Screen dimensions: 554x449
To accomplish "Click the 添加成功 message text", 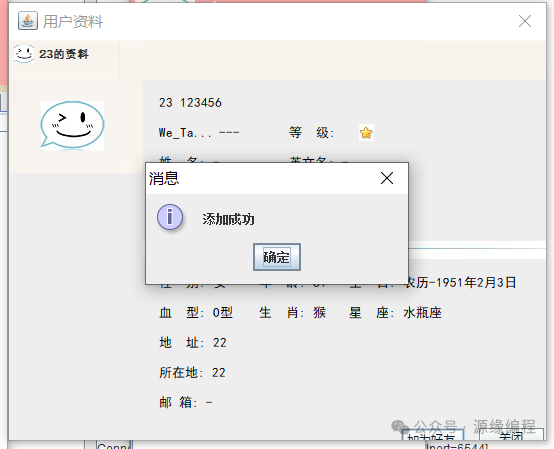I will click(x=228, y=219).
